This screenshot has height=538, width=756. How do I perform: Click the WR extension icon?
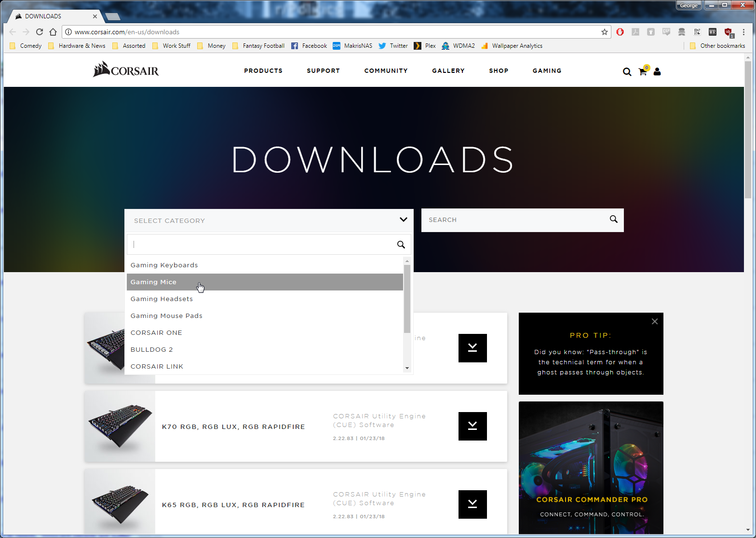tap(713, 32)
